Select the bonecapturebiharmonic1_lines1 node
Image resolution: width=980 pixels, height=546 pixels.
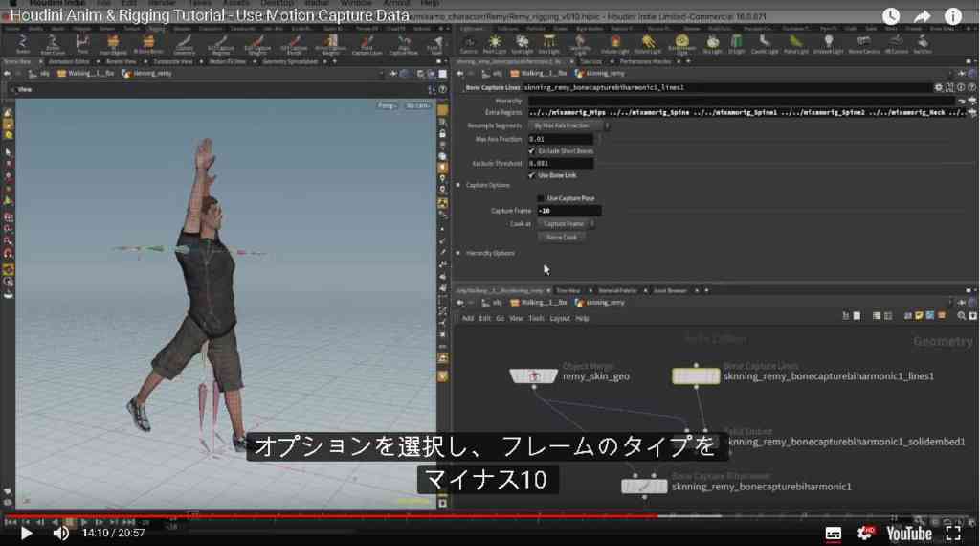coord(696,375)
